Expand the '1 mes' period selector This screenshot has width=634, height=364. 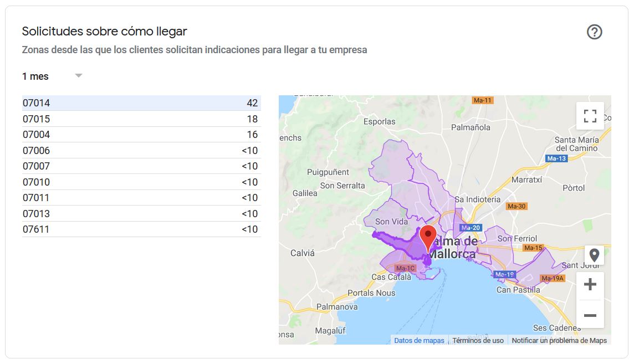pos(36,76)
